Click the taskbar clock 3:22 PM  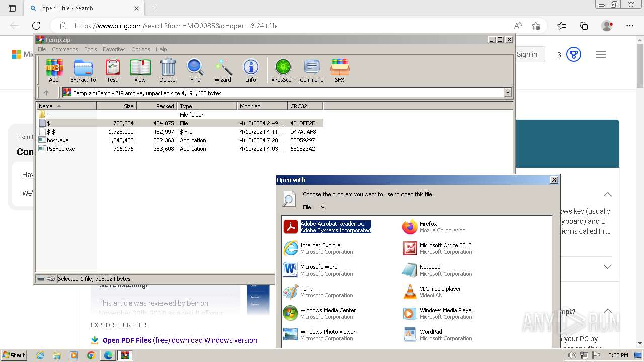618,355
